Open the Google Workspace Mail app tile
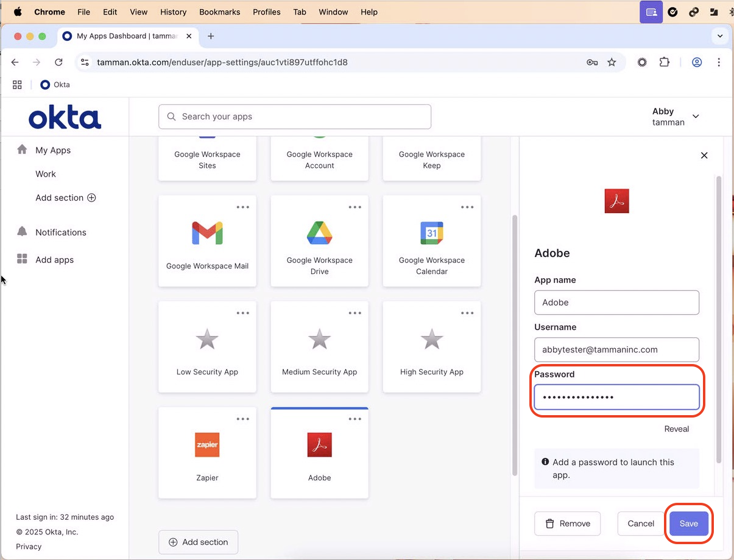 click(207, 241)
